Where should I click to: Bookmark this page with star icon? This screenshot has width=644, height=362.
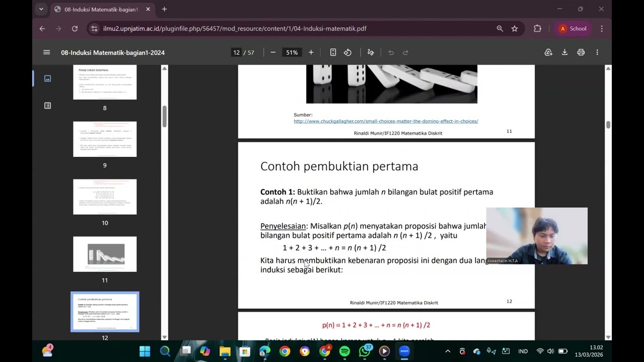click(x=514, y=29)
